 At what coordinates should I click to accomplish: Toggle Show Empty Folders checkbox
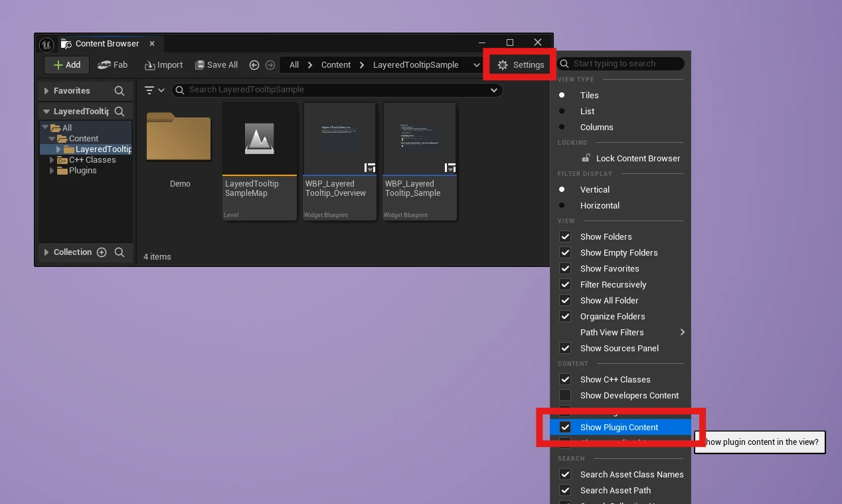[x=565, y=253]
